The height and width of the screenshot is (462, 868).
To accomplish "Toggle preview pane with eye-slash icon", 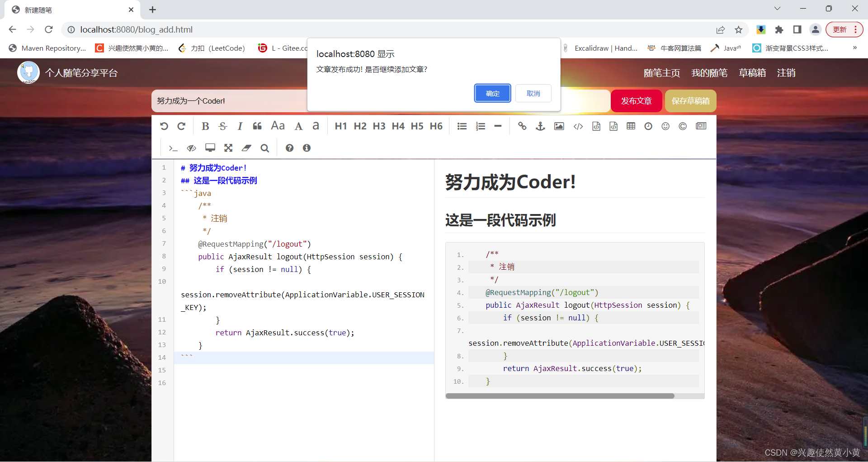I will (x=192, y=148).
